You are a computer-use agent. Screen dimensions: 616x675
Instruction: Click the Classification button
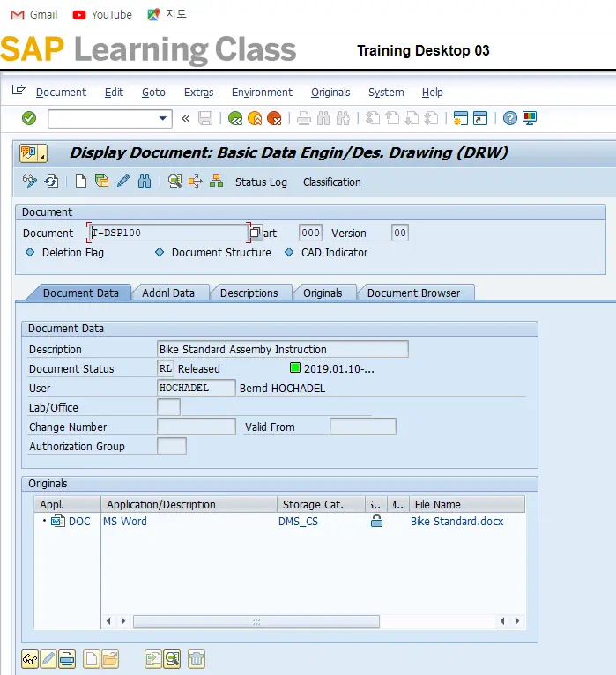[x=331, y=182]
